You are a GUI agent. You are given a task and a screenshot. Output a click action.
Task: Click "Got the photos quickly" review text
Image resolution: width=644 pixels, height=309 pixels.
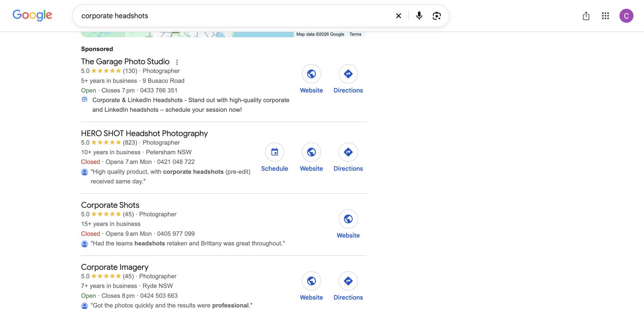click(172, 305)
